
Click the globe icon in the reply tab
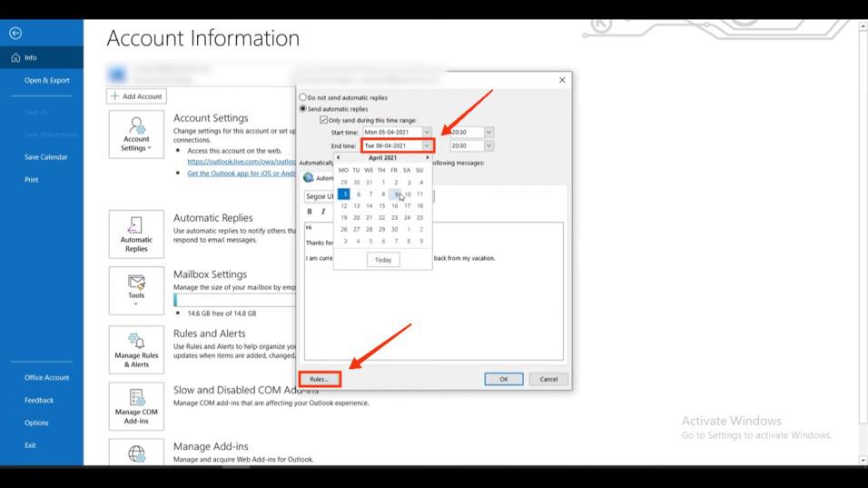click(x=309, y=178)
